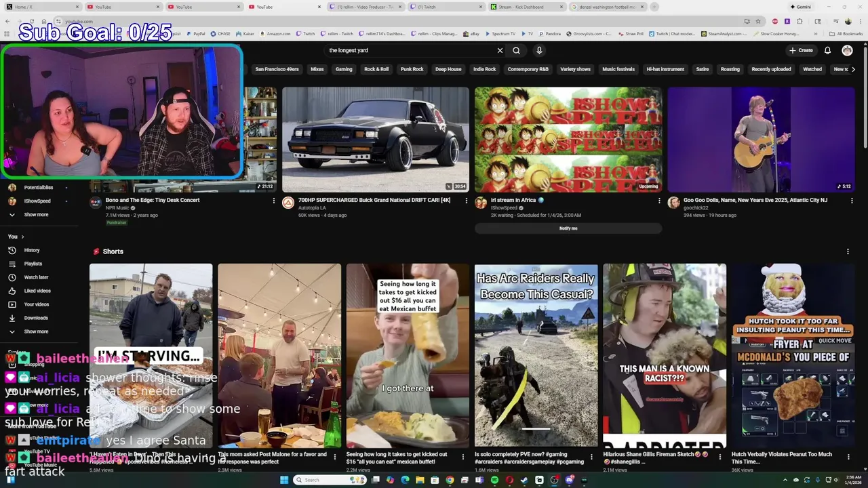Image resolution: width=868 pixels, height=488 pixels.
Task: Open options for the Post Malone short
Action: click(x=334, y=456)
